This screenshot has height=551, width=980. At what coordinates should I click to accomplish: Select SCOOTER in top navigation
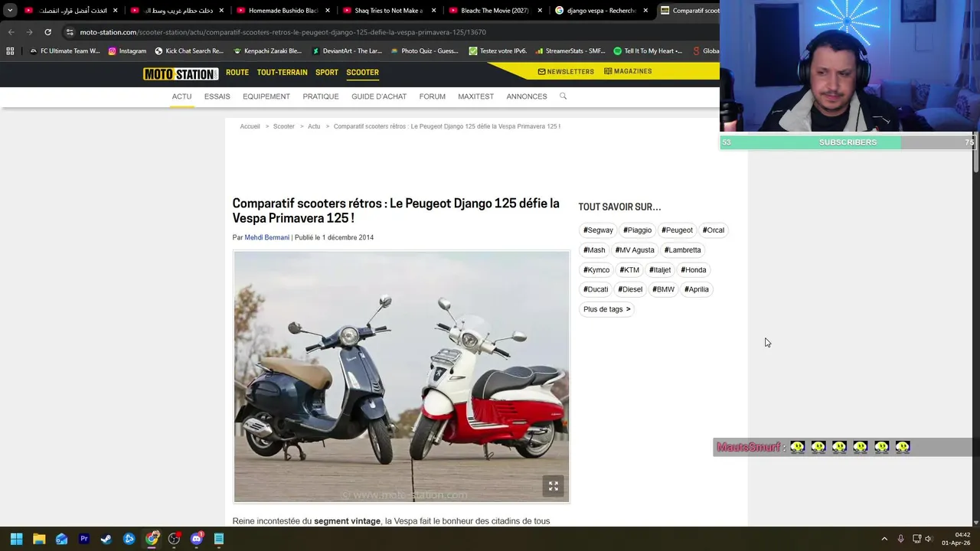point(362,73)
